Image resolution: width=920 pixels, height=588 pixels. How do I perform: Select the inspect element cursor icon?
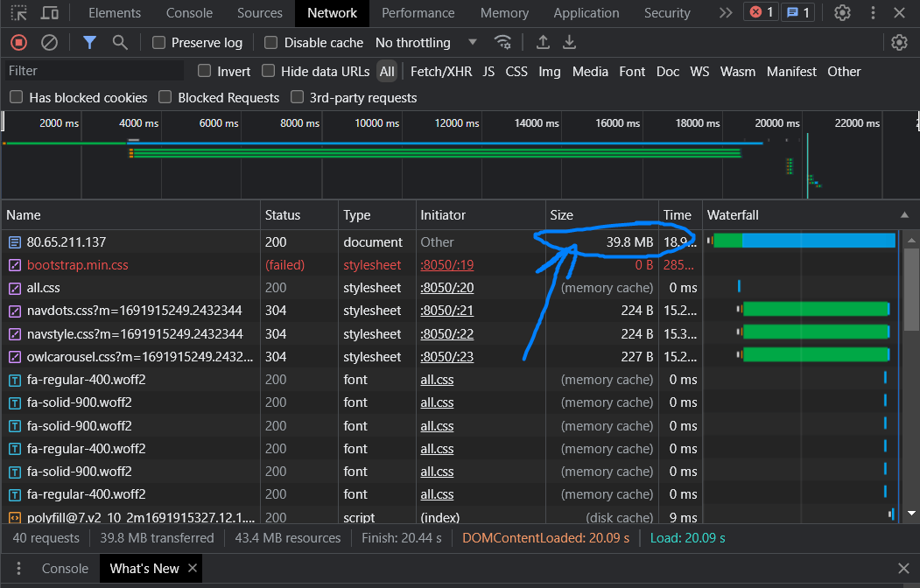pyautogui.click(x=18, y=12)
